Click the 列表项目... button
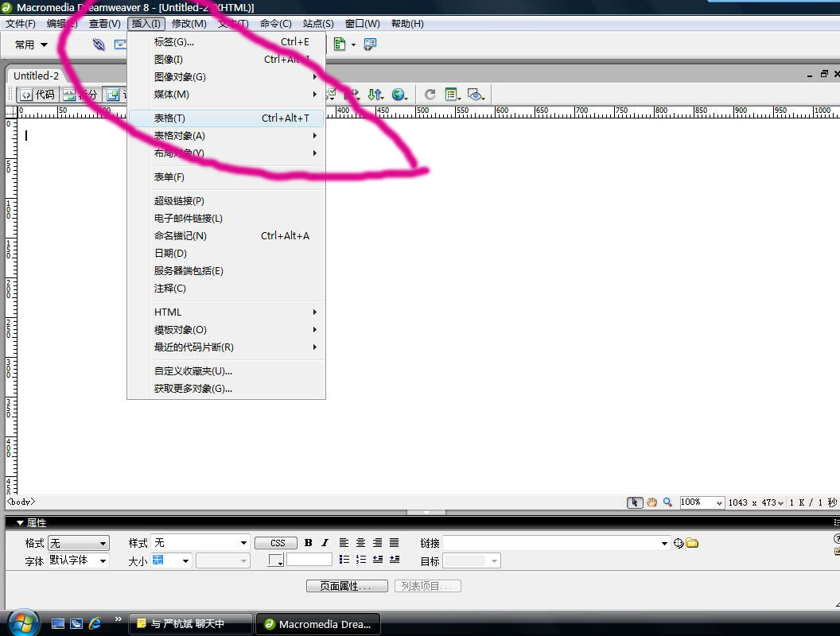This screenshot has width=840, height=636. (427, 586)
